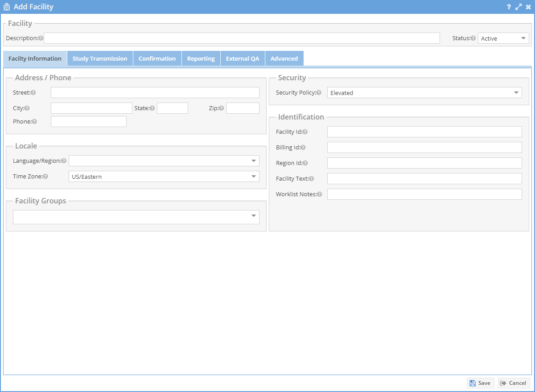Click the Street input field
535x392 pixels.
tap(155, 93)
